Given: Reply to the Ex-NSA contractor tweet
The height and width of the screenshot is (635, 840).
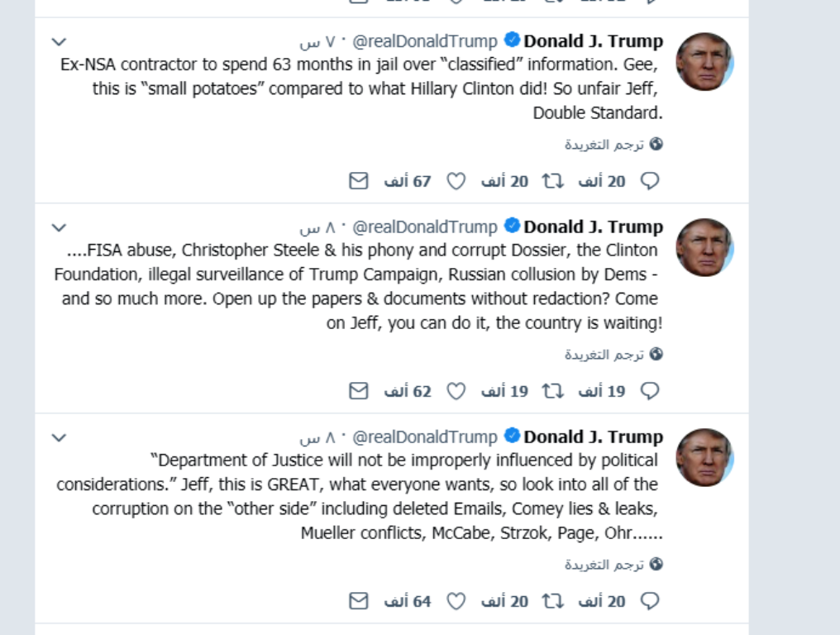Looking at the screenshot, I should click(650, 181).
